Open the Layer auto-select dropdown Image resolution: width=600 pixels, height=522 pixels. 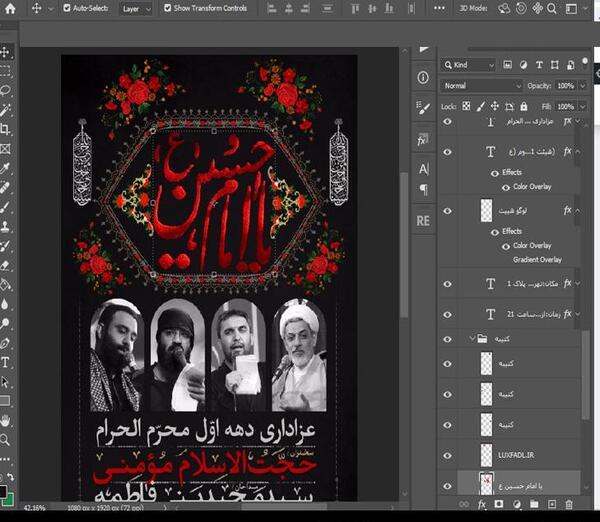[x=136, y=9]
